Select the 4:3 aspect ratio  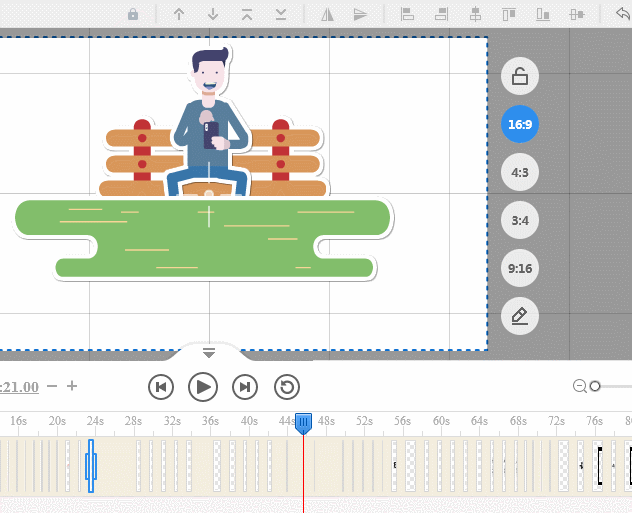tap(520, 172)
